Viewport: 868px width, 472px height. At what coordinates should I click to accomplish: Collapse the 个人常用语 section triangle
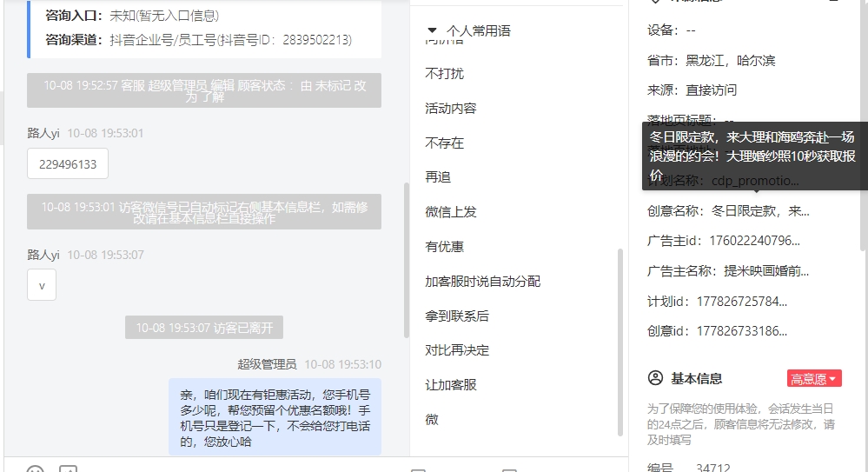[x=433, y=30]
